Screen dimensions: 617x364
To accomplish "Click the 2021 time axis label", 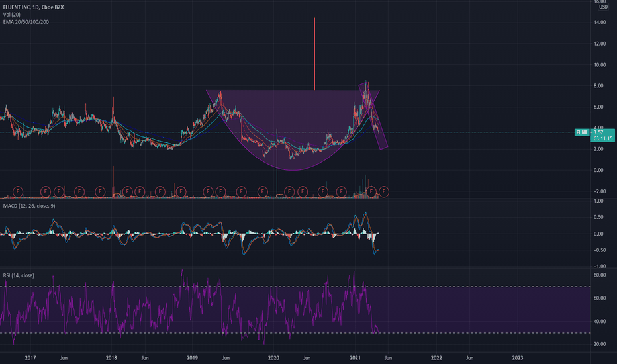I will pyautogui.click(x=355, y=357).
